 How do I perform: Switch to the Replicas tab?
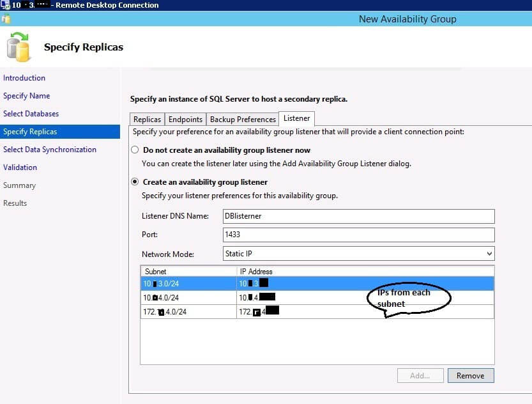147,120
